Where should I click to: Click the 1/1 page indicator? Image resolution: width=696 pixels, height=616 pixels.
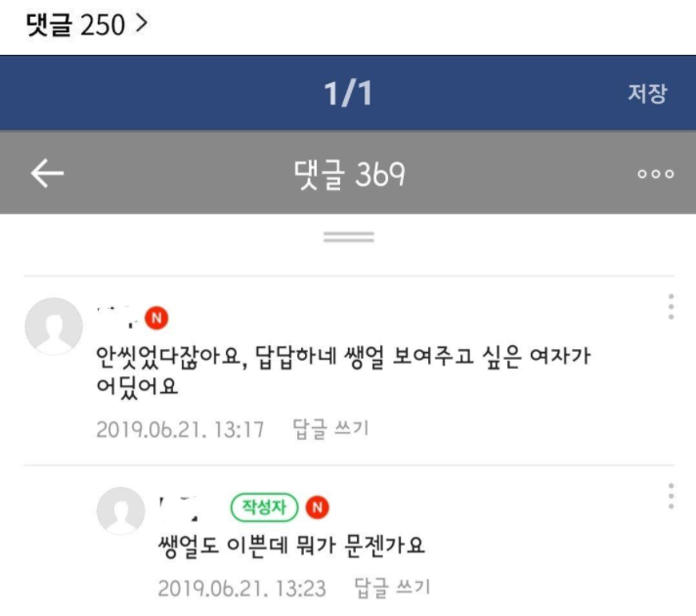click(348, 94)
